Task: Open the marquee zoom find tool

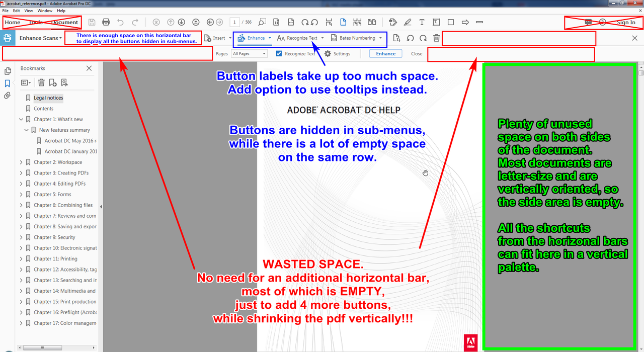Action: click(262, 22)
